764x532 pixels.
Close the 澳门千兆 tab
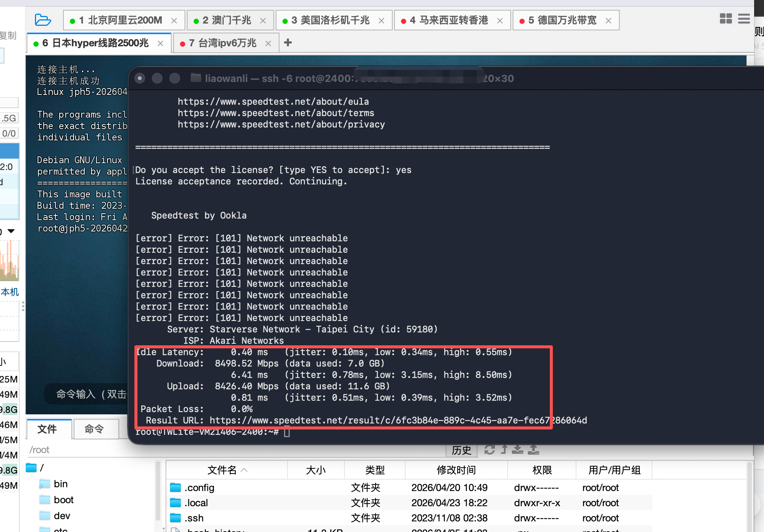click(x=263, y=21)
